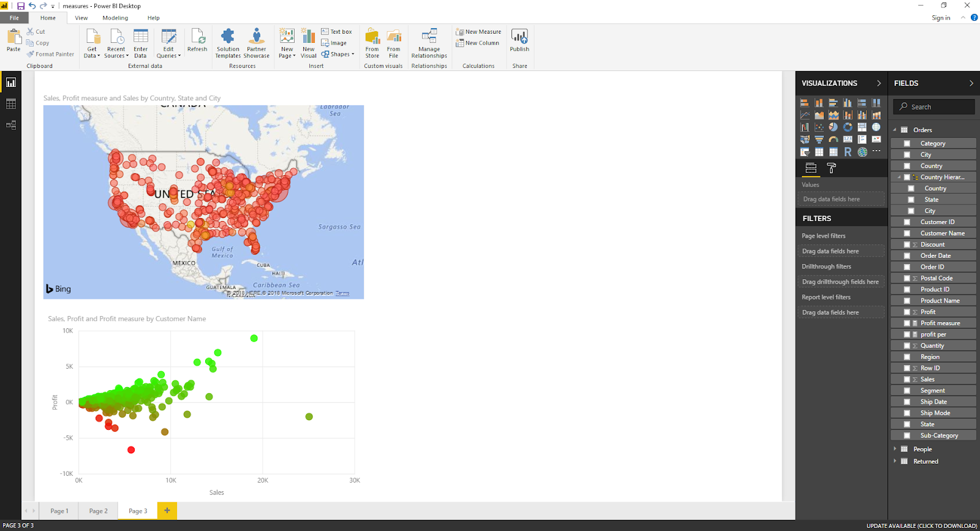This screenshot has height=531, width=980.
Task: Collapse the Country Hierarchy tree node
Action: pos(899,178)
